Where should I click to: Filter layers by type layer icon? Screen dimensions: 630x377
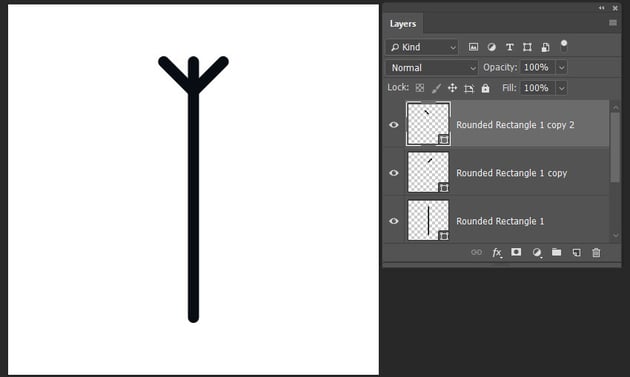(509, 47)
